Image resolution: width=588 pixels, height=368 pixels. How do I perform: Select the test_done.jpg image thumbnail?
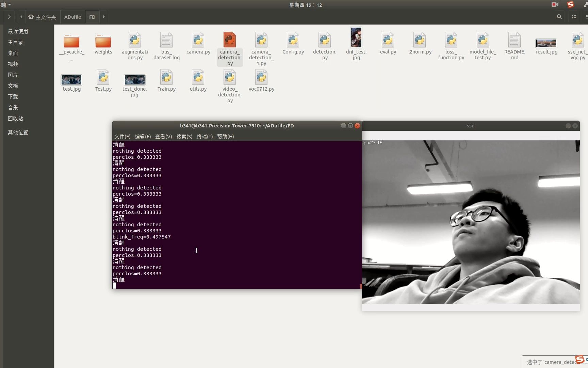[135, 80]
